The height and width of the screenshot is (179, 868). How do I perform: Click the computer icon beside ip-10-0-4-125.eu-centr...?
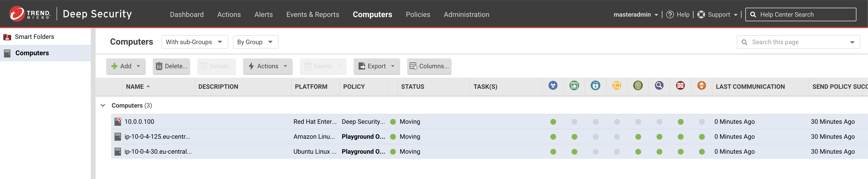(x=118, y=137)
